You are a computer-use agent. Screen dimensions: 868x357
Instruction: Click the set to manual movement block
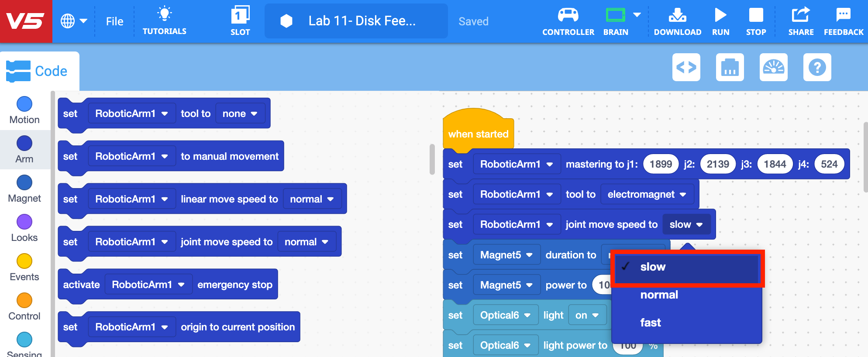230,156
